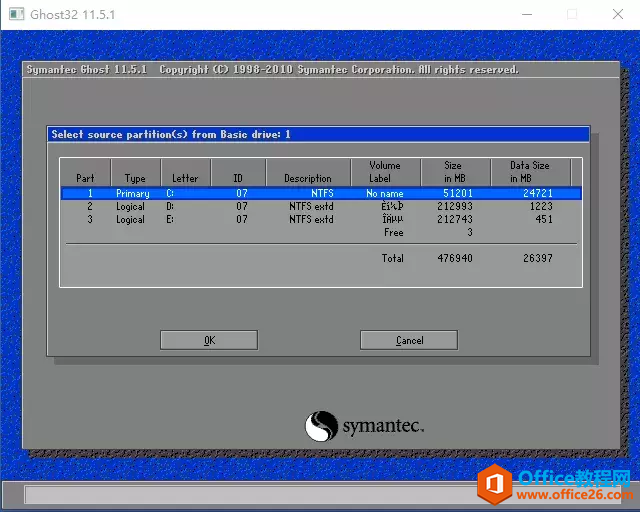Screen dimensions: 640x512
Task: Click the Data Size in MB header
Action: (x=529, y=172)
